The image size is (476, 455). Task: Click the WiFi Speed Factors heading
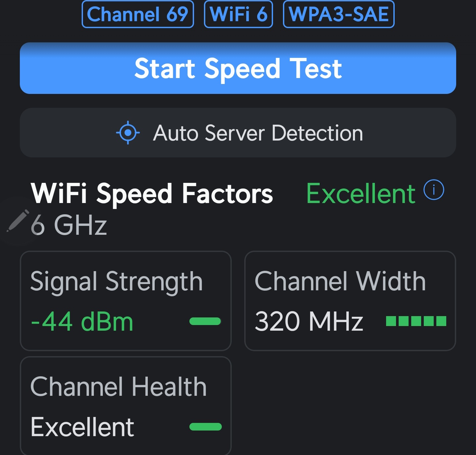(x=152, y=194)
